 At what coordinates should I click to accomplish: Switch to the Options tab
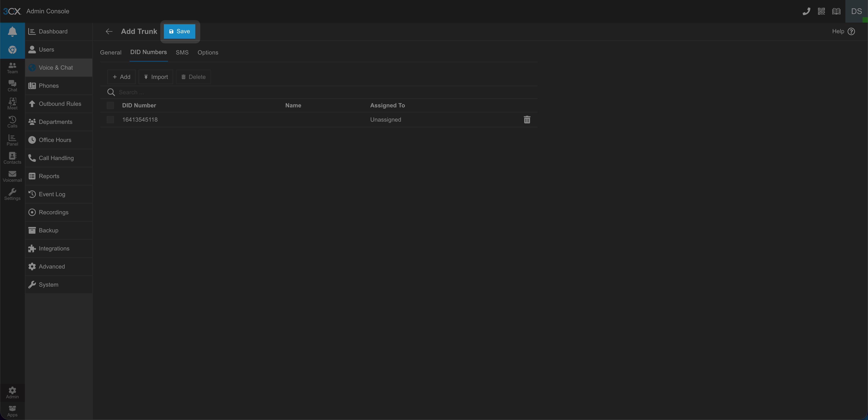coord(208,53)
